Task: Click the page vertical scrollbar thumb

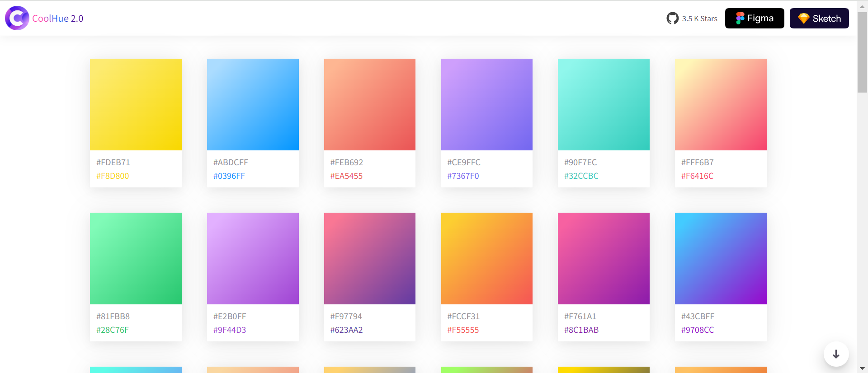Action: point(863,52)
